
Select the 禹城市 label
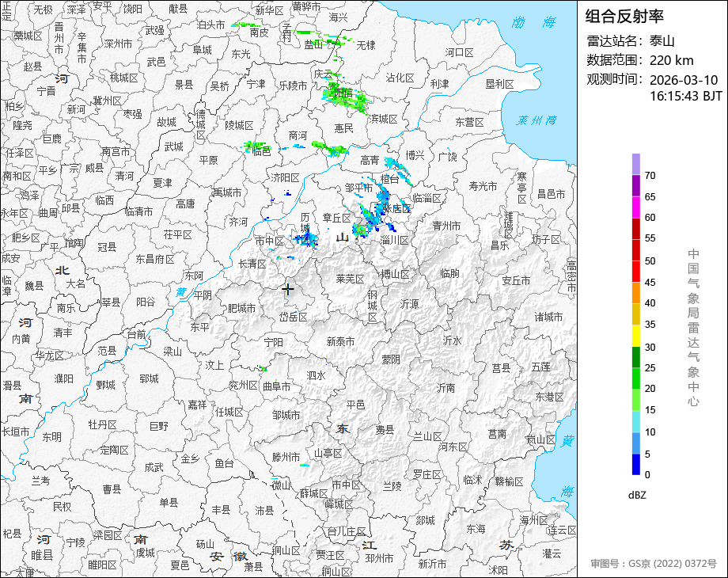pos(226,192)
